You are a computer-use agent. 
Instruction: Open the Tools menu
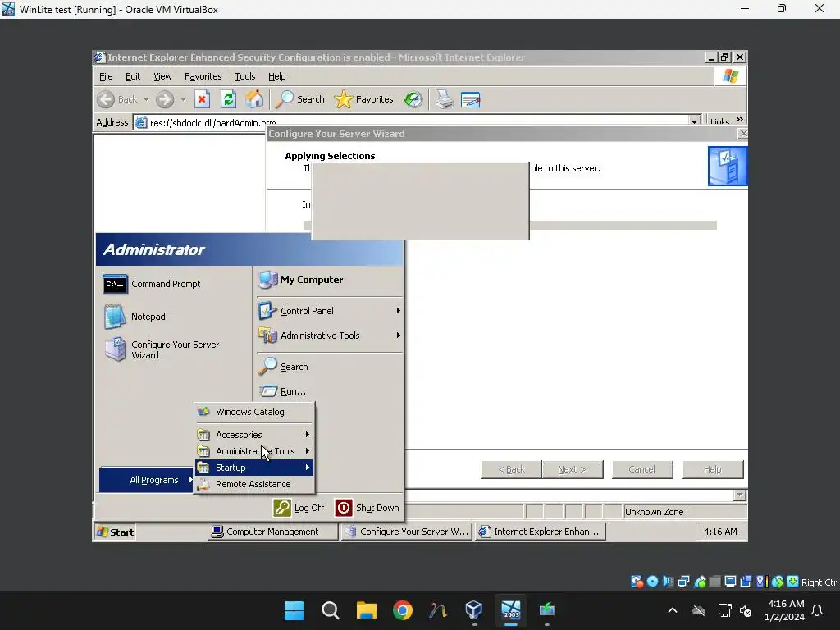click(x=244, y=76)
